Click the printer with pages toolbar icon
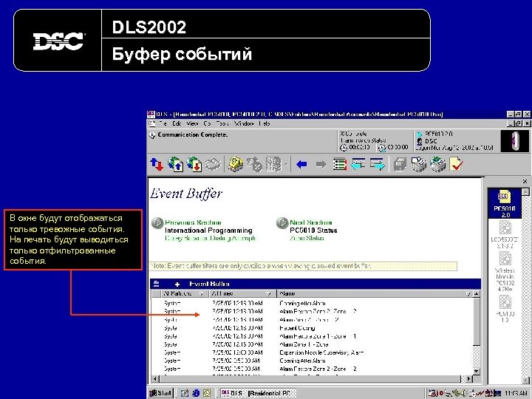Viewport: 532px width, 399px height. pos(419,165)
